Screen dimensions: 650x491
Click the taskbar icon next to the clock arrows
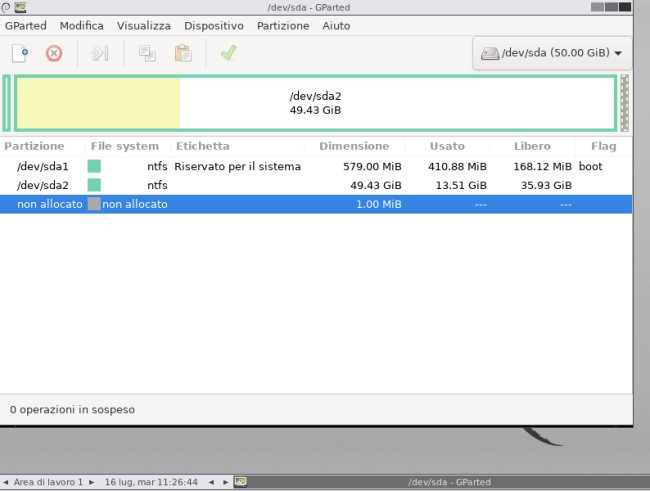[240, 482]
